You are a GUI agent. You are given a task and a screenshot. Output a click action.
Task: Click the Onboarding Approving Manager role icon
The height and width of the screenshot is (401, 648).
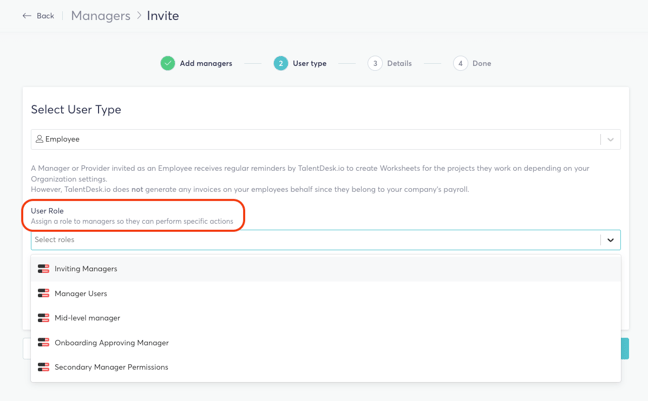tap(43, 342)
